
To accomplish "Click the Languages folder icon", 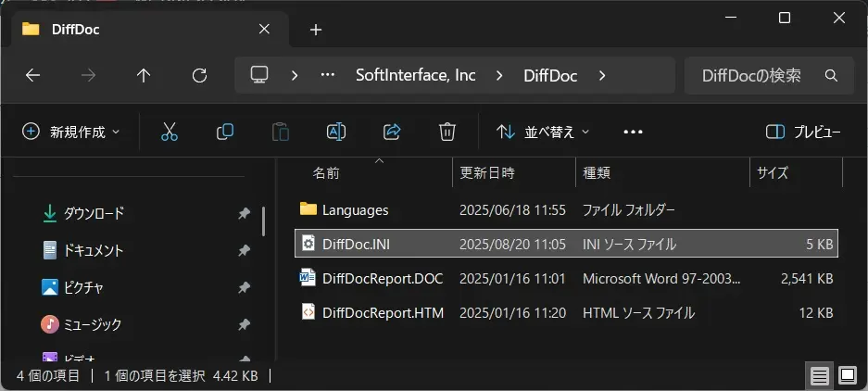I will pyautogui.click(x=308, y=209).
